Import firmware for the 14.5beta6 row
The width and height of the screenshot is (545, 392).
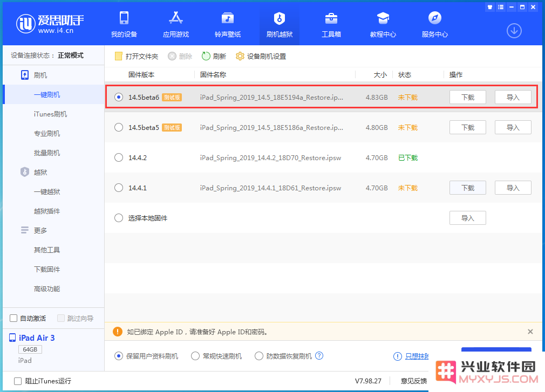(513, 97)
